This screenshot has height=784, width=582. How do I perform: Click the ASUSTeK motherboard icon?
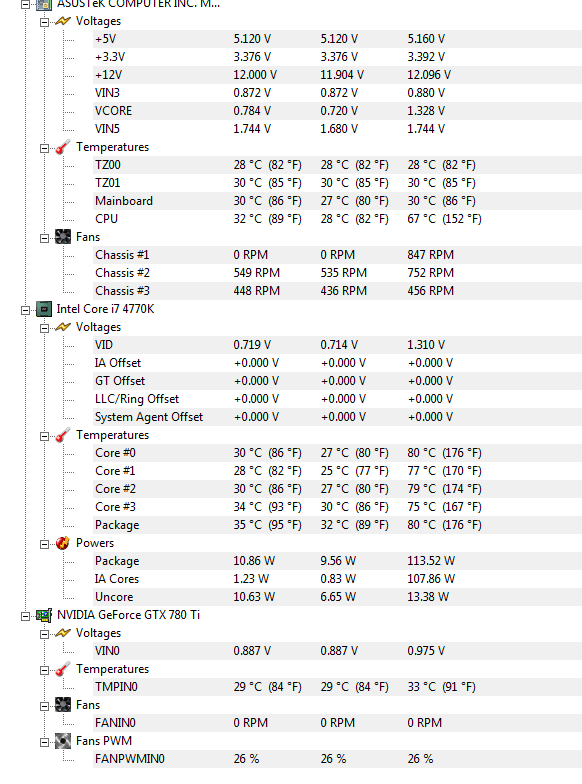44,4
